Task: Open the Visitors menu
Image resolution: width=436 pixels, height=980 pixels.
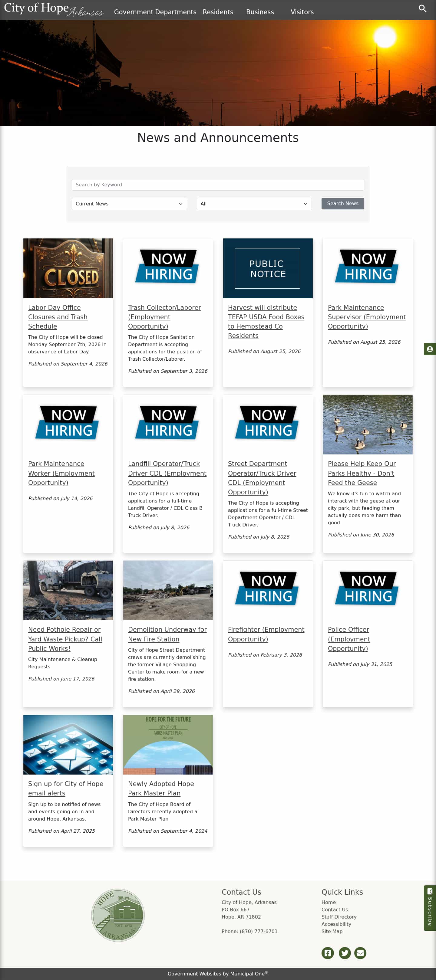Action: tap(302, 12)
